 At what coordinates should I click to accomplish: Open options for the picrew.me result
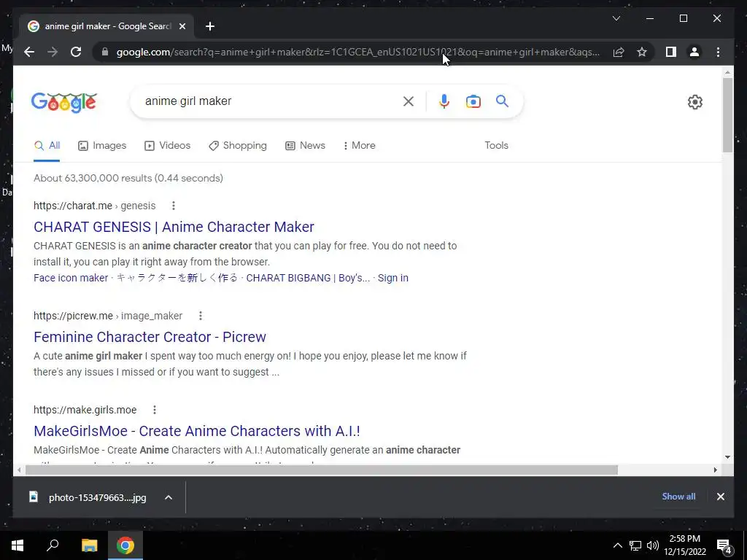point(201,316)
